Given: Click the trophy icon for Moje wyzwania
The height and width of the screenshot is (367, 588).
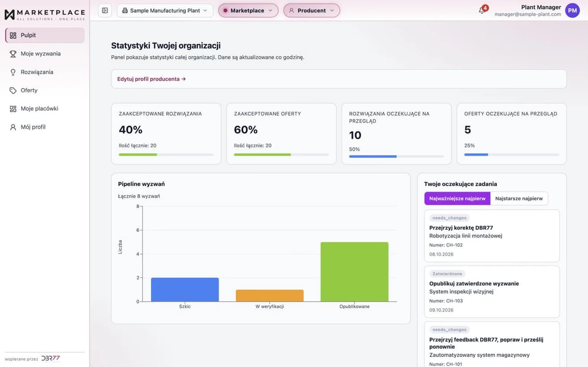Looking at the screenshot, I should (x=13, y=54).
